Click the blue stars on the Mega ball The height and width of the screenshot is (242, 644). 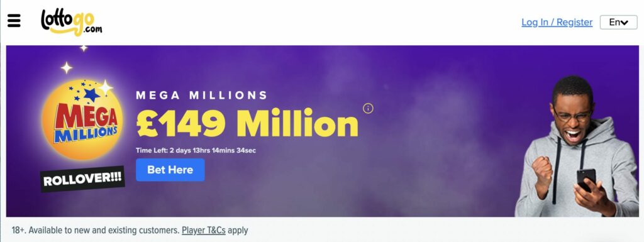[87, 94]
